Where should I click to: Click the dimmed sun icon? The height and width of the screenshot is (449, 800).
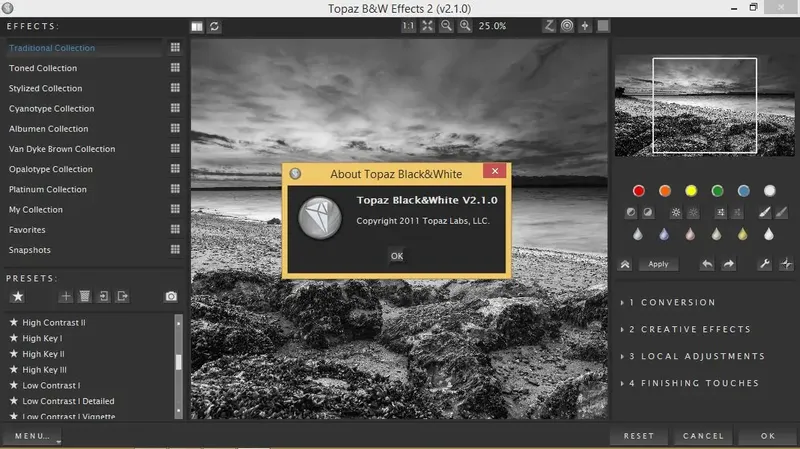(x=693, y=213)
